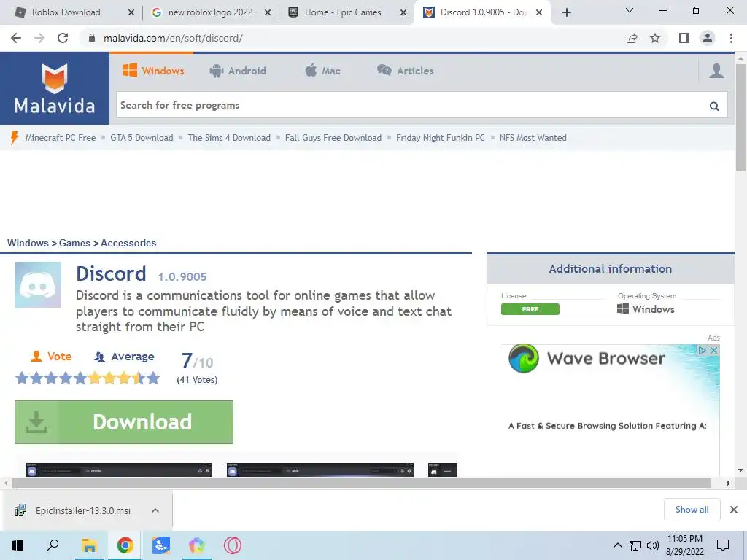Click the Windows operating system link
Viewport: 747px width, 560px height.
click(x=646, y=309)
